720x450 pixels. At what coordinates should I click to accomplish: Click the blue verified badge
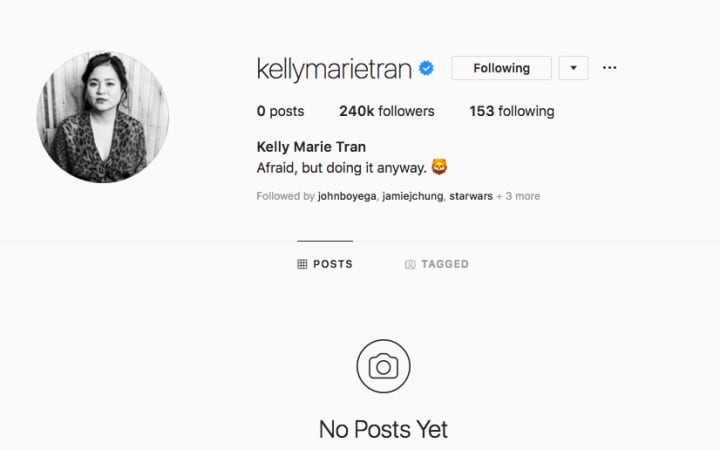coord(426,68)
